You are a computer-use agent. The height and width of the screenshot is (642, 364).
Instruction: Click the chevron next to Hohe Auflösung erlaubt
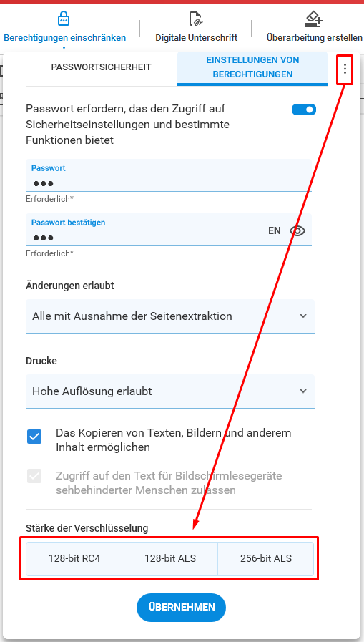(x=303, y=391)
